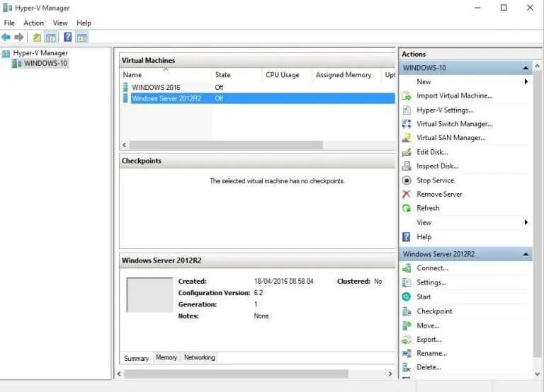Click the Export icon

click(407, 340)
